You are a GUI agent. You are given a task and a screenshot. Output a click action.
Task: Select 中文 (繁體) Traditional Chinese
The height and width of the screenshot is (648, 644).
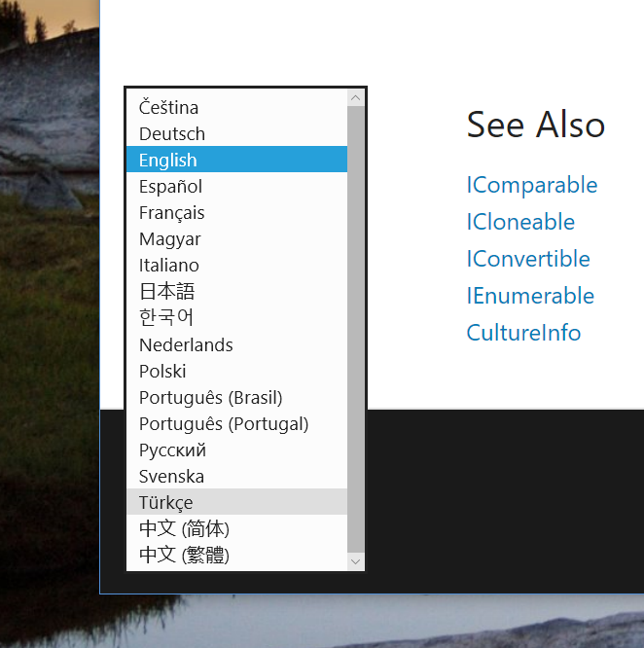236,555
